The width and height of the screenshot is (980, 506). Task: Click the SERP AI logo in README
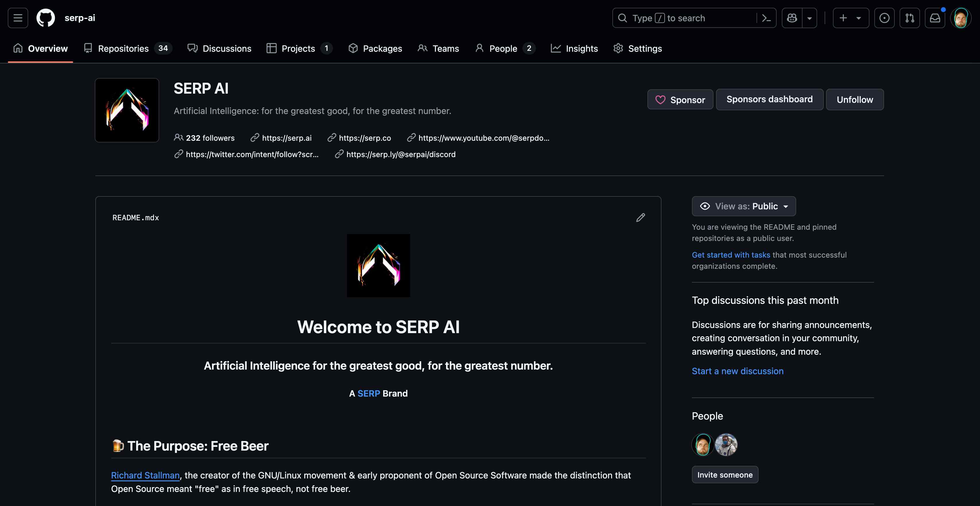pos(379,266)
